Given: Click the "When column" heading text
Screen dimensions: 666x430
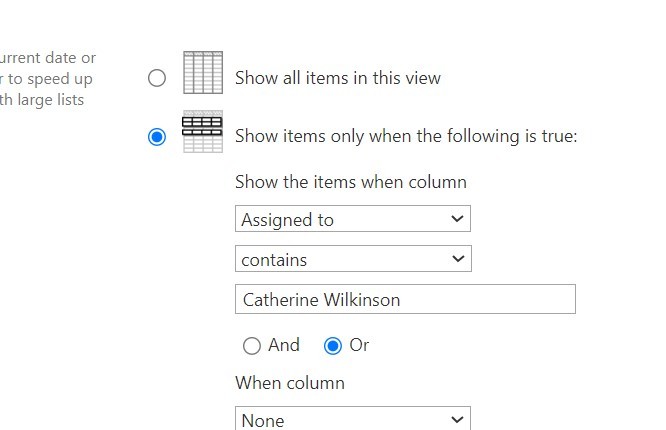Looking at the screenshot, I should (290, 383).
